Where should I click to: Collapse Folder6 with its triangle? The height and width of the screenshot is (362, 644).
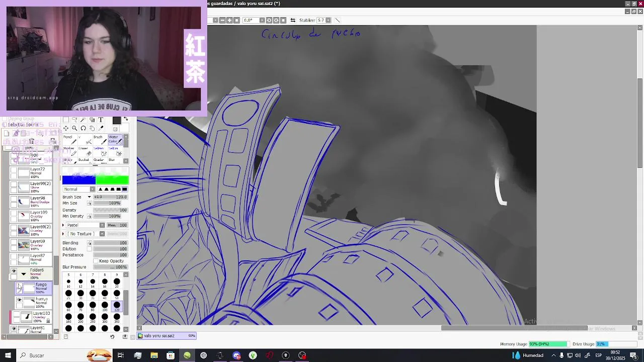coord(24,274)
